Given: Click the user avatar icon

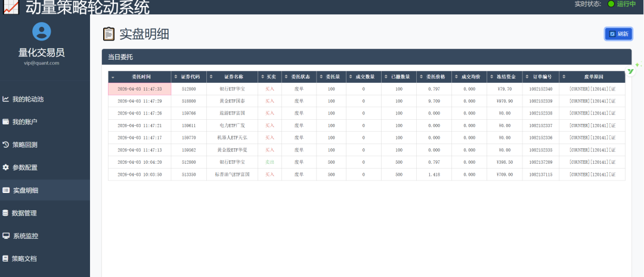Looking at the screenshot, I should (x=42, y=31).
